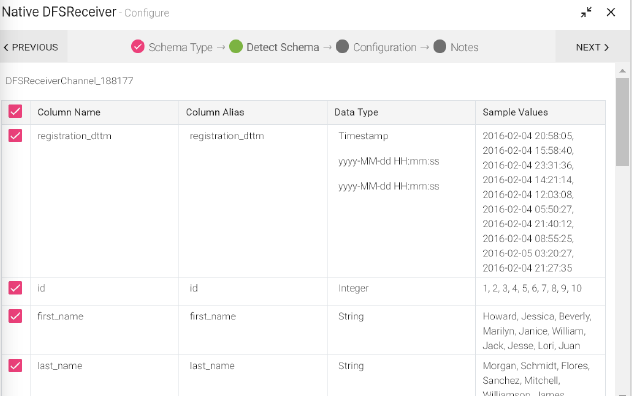
Task: Click the id column name cell
Action: point(41,288)
